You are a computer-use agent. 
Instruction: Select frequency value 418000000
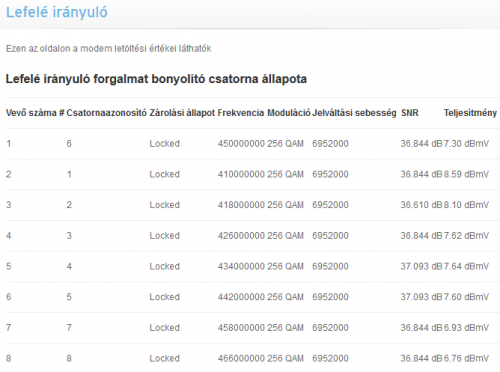[241, 205]
